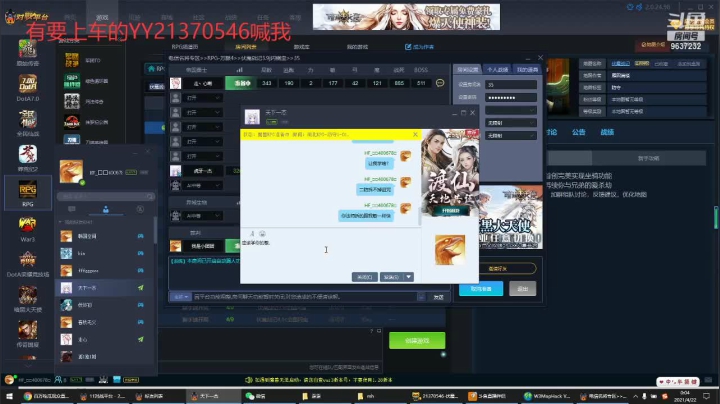Open the second 无限制 dropdown in room settings

pyautogui.click(x=511, y=135)
